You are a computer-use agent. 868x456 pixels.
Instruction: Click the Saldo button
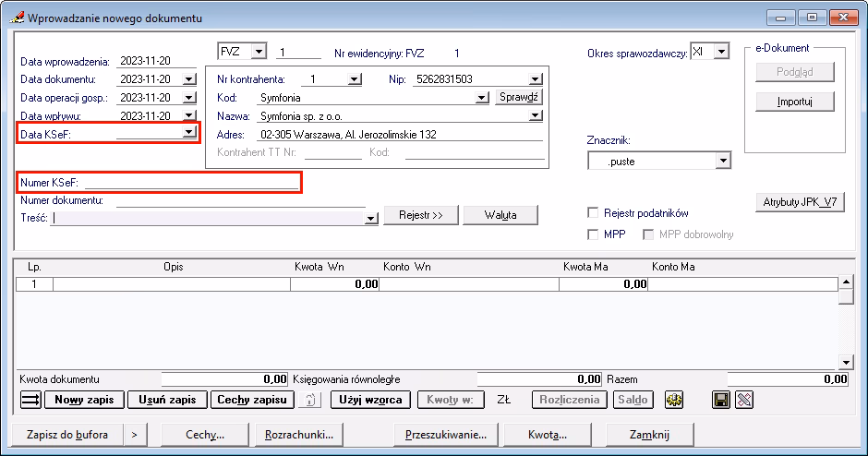pyautogui.click(x=633, y=400)
